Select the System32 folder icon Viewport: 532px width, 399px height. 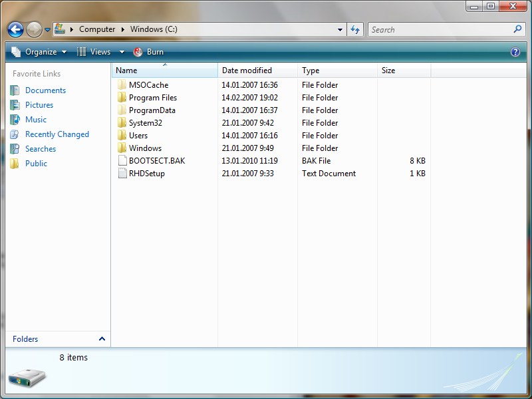click(x=122, y=123)
